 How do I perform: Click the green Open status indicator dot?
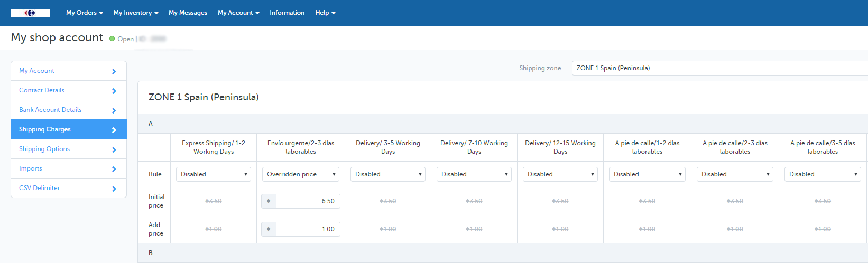112,39
